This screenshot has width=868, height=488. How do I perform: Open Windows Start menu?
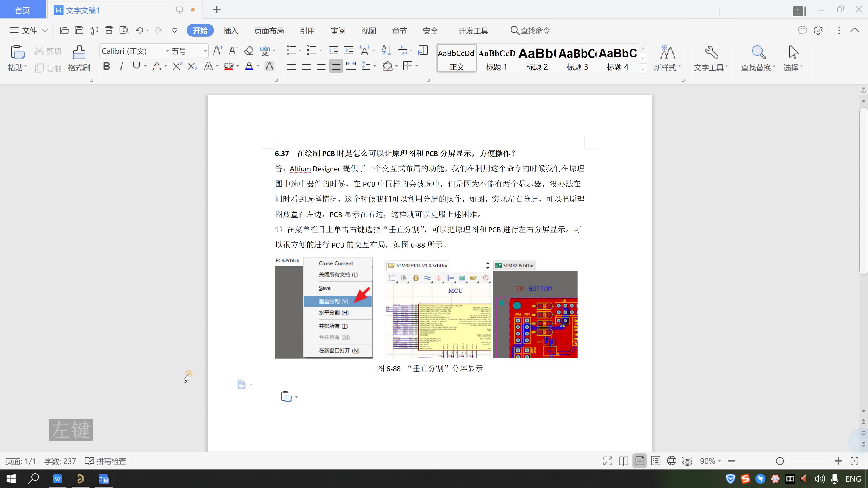point(11,479)
